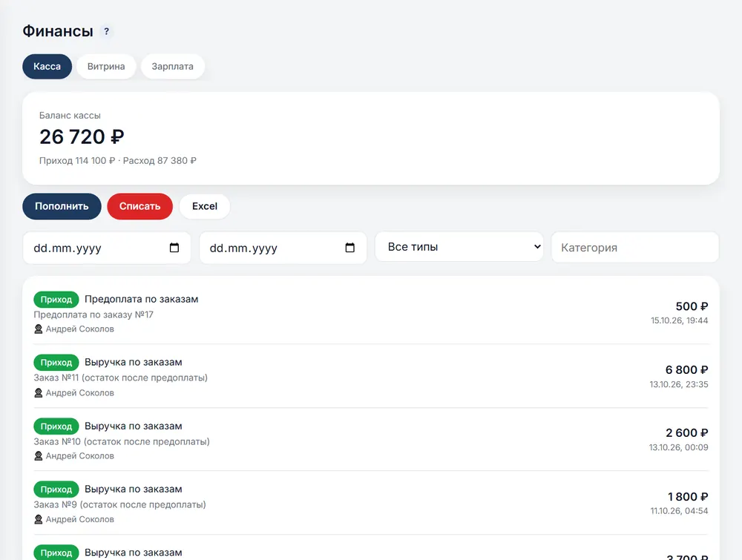Screen dimensions: 742x560
Task: Open the calendar picker in the second date field
Action: tap(349, 248)
